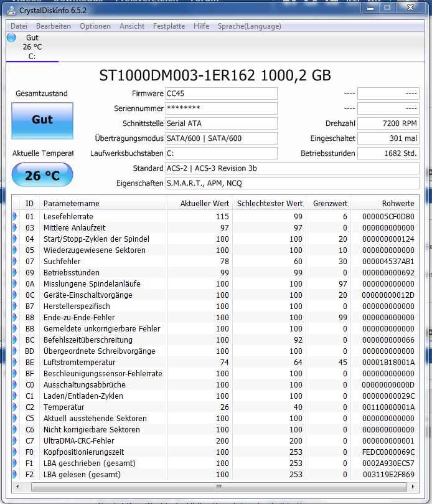
Task: Click the Standard field ACS-2
Action: (x=293, y=168)
